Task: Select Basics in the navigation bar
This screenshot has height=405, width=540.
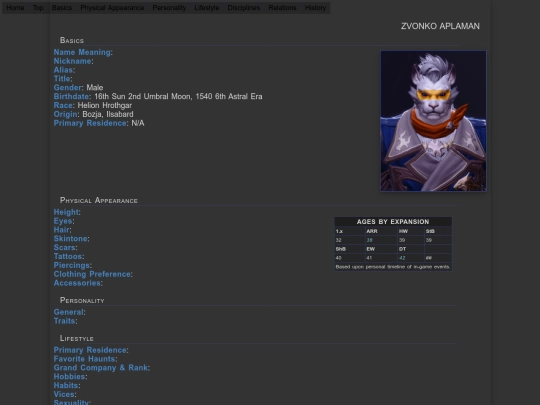Action: (x=62, y=8)
